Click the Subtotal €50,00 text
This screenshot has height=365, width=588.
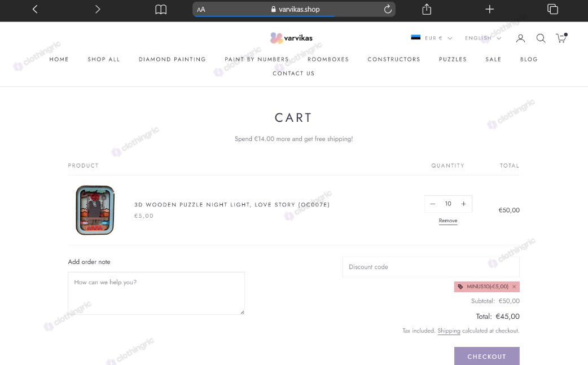[x=495, y=301]
